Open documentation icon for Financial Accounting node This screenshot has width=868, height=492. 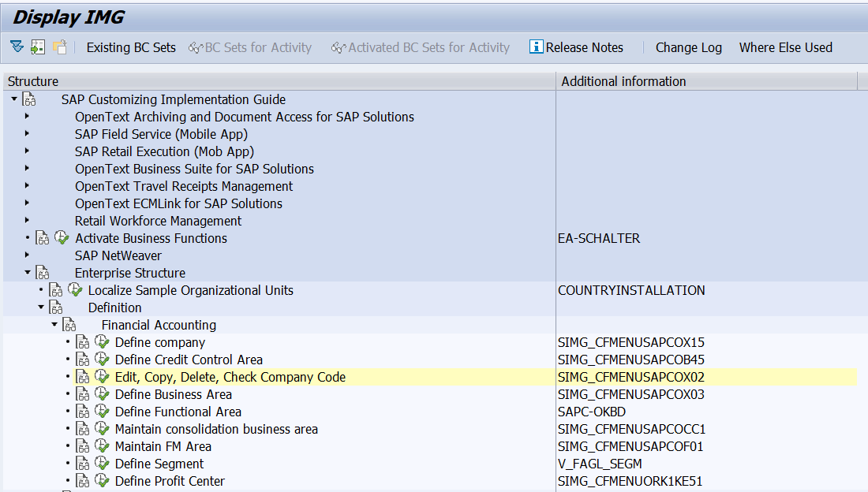coord(69,325)
